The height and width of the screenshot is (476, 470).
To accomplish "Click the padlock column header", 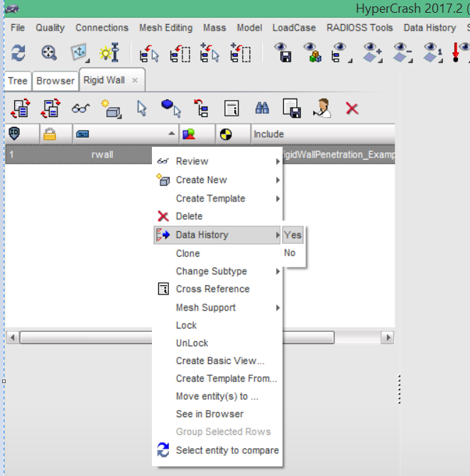I will [x=56, y=134].
